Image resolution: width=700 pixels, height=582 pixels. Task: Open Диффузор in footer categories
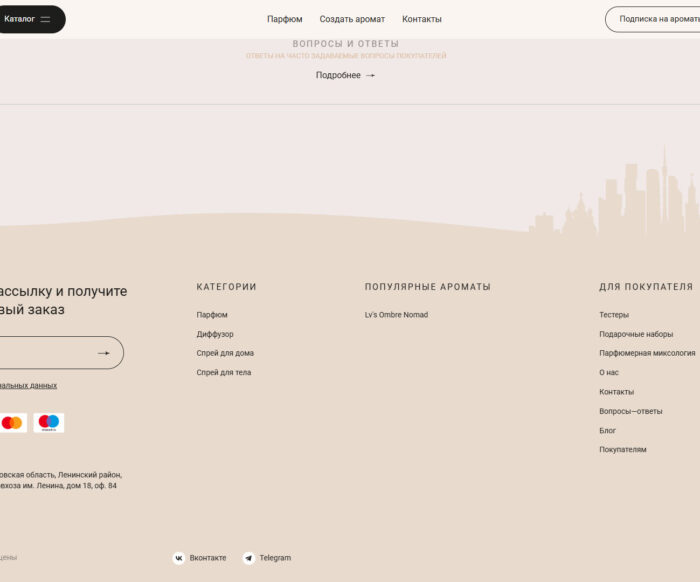[x=215, y=334]
